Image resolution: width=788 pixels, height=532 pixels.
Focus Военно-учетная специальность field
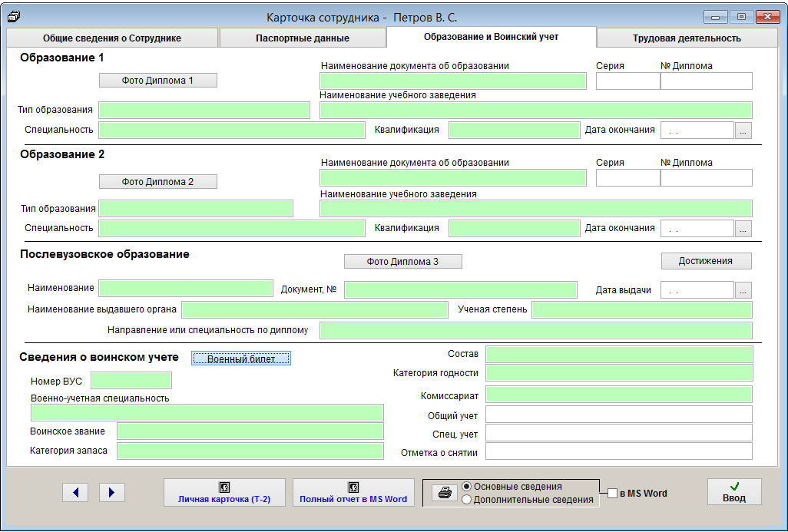pos(207,413)
